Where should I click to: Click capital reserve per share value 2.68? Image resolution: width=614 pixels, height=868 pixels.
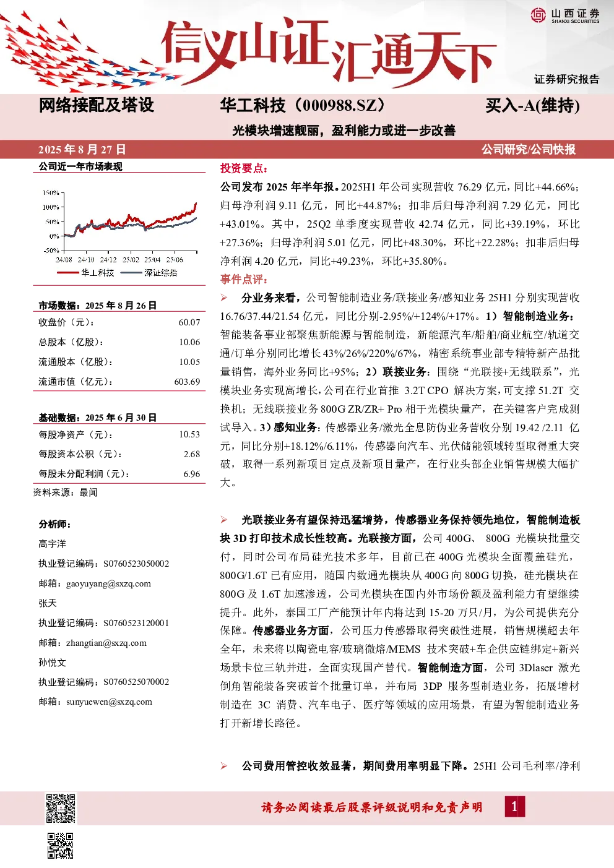(192, 454)
